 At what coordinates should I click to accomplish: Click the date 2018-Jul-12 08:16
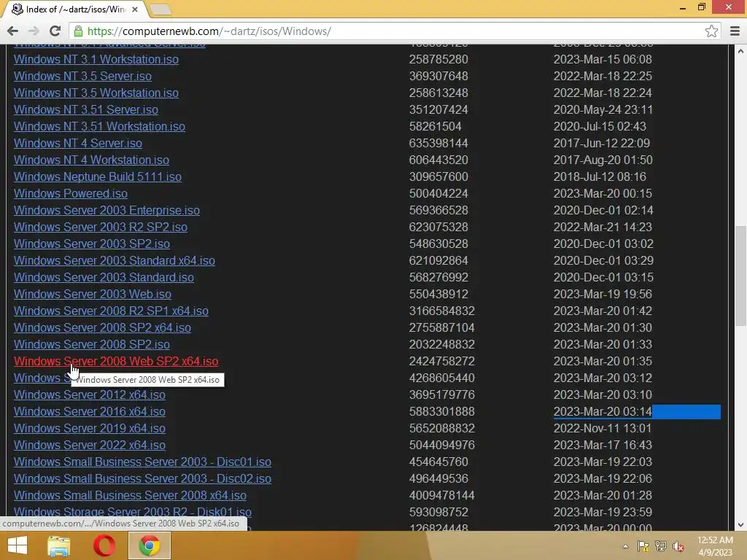pyautogui.click(x=600, y=176)
